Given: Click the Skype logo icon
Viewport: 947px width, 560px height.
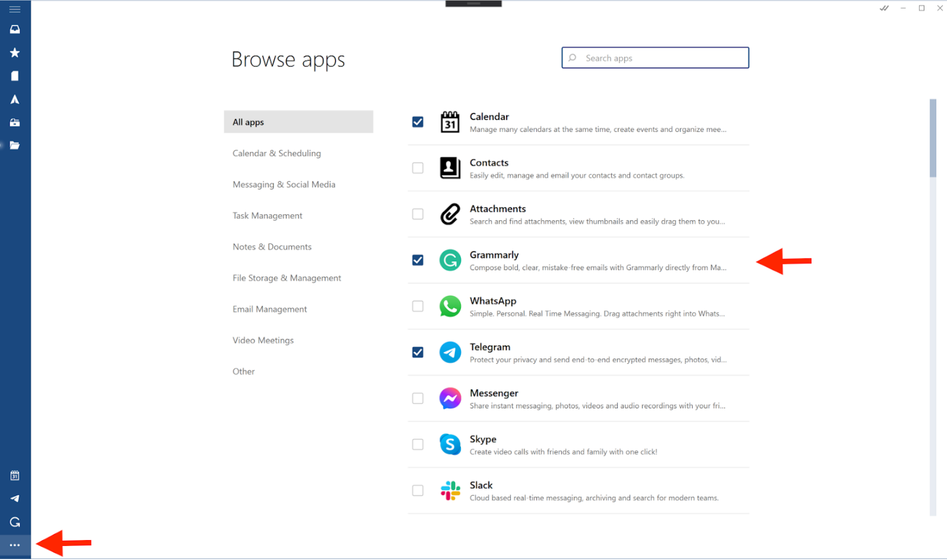Looking at the screenshot, I should pyautogui.click(x=450, y=444).
